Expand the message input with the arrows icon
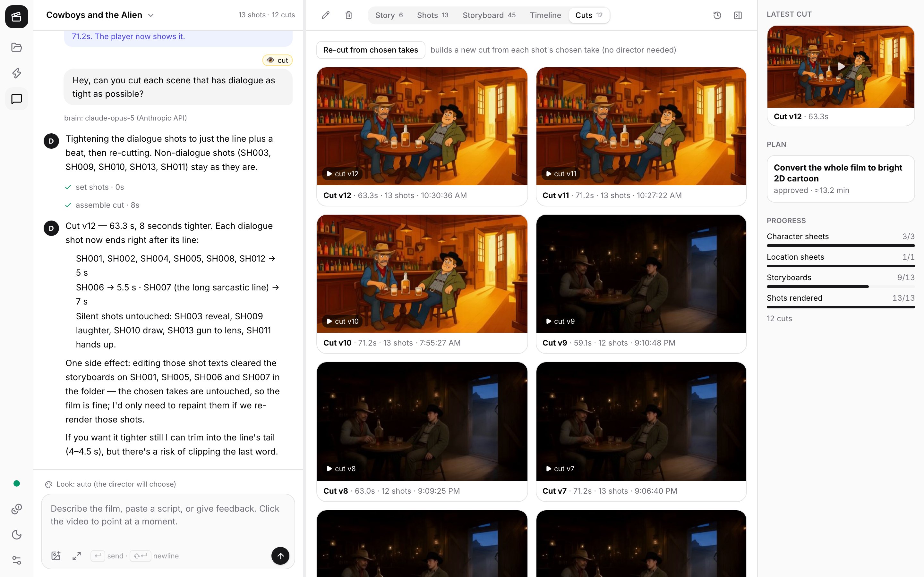 (x=77, y=556)
